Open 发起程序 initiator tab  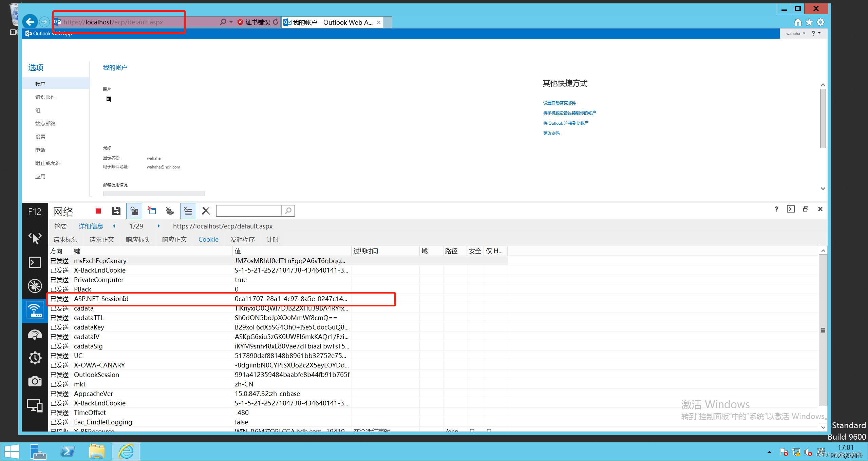click(x=243, y=240)
